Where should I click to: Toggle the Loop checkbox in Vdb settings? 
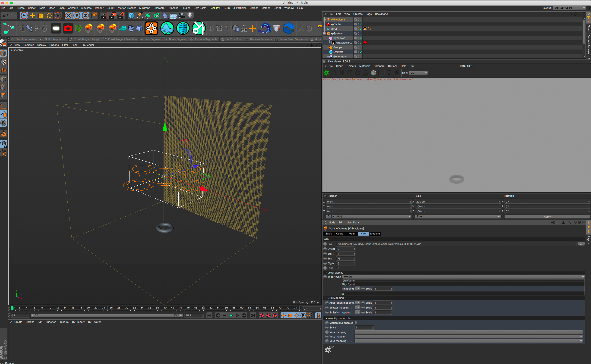click(338, 268)
